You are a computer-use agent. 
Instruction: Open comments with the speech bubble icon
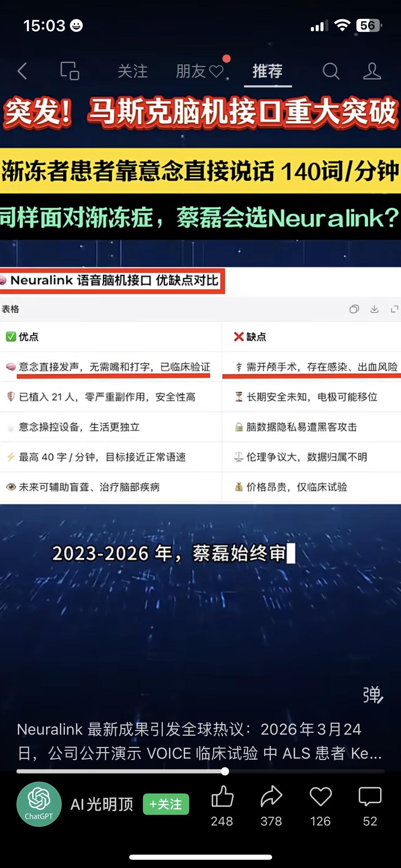pyautogui.click(x=370, y=796)
